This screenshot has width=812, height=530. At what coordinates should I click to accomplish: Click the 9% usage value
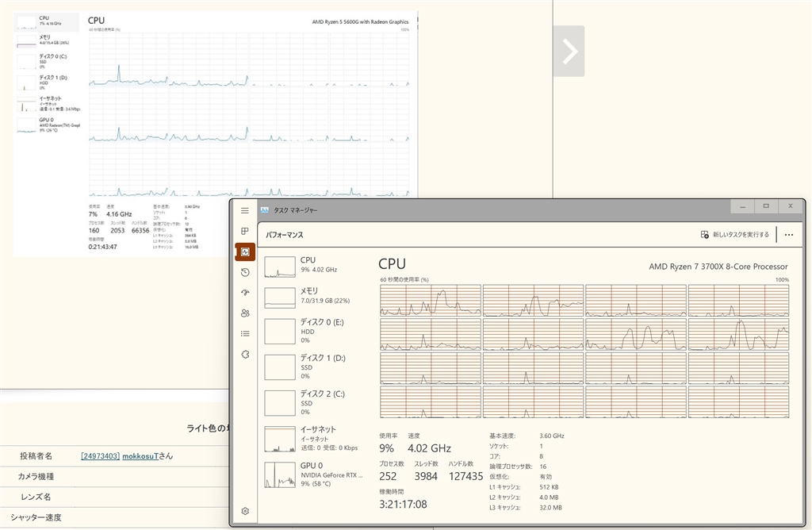[x=386, y=448]
